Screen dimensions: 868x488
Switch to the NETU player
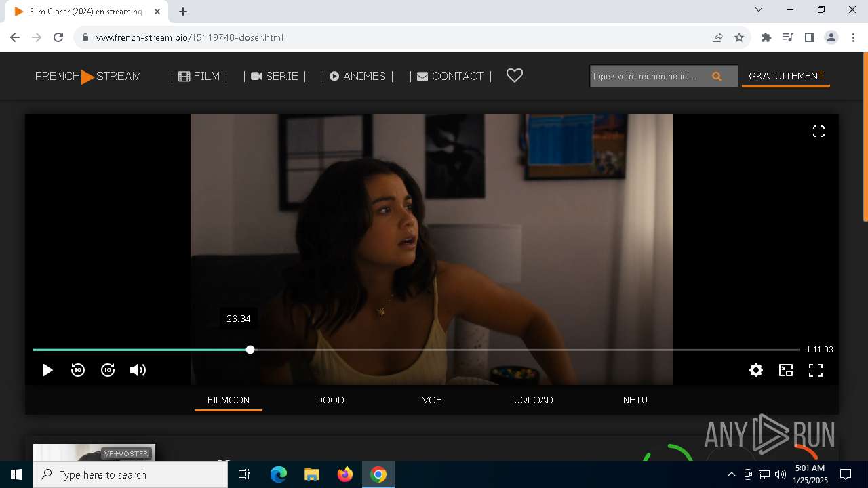click(x=635, y=400)
